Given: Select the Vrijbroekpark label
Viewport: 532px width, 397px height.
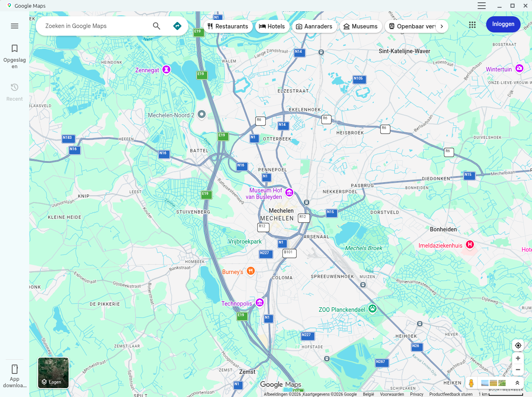Looking at the screenshot, I should pyautogui.click(x=245, y=242).
